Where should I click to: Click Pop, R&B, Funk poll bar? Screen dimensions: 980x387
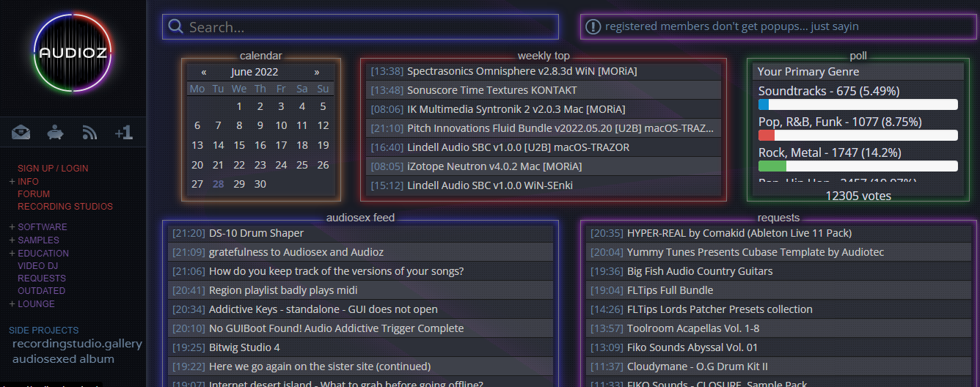coord(858,136)
